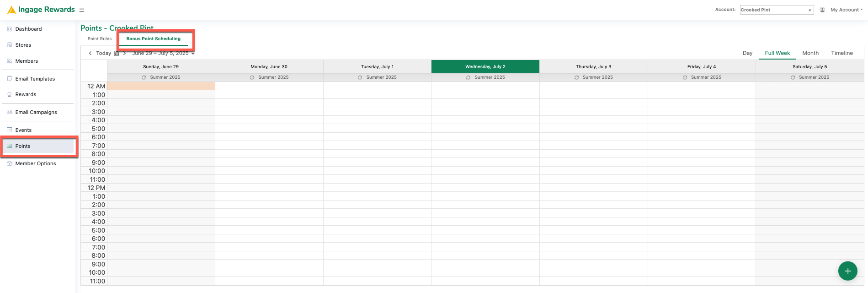868x293 pixels.
Task: Open the Members sidebar icon
Action: 10,61
